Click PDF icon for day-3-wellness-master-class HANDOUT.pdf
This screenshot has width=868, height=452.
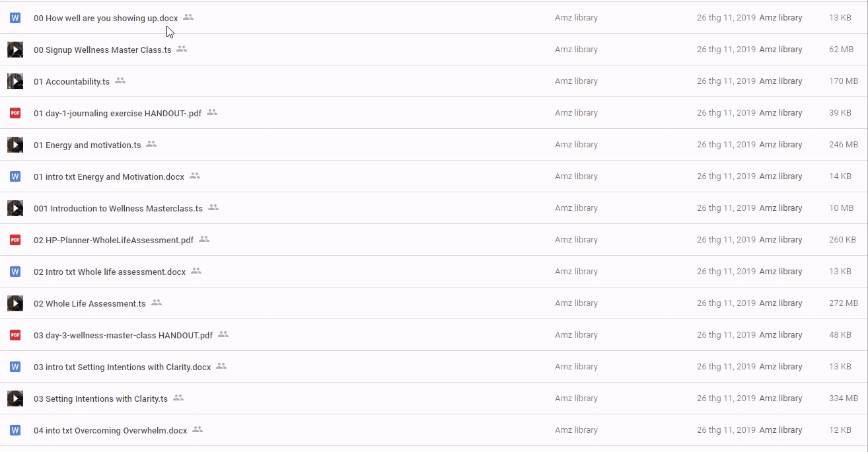click(x=15, y=335)
